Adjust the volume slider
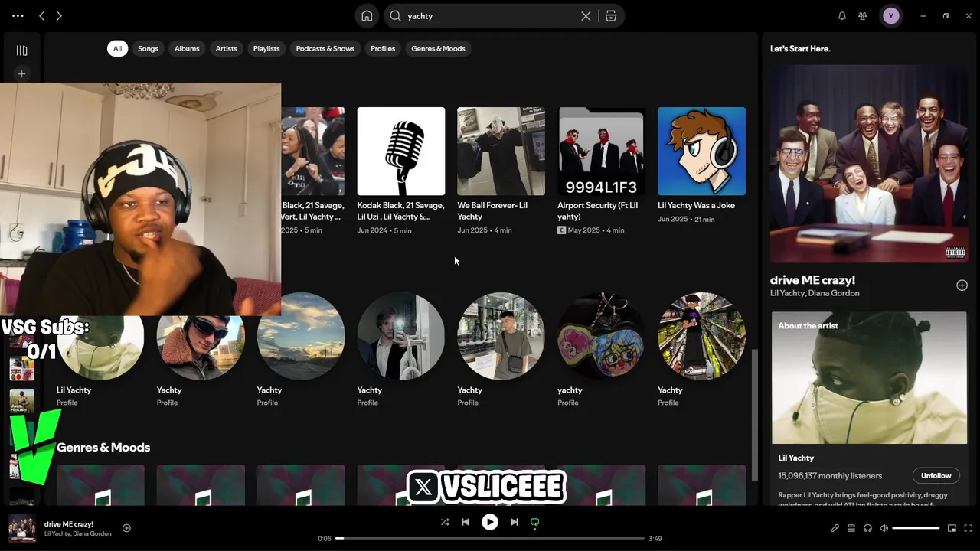The height and width of the screenshot is (551, 980). pyautogui.click(x=916, y=528)
